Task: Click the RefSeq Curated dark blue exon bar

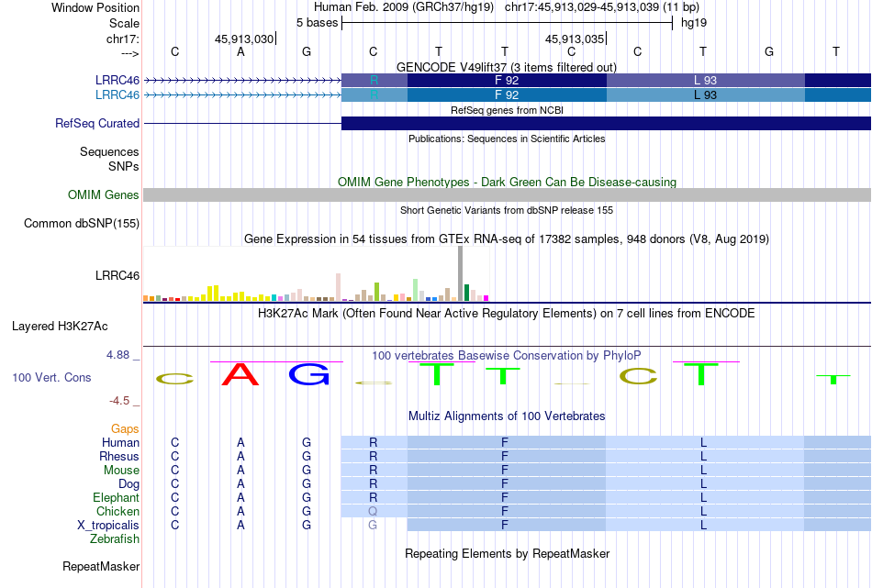Action: click(606, 124)
